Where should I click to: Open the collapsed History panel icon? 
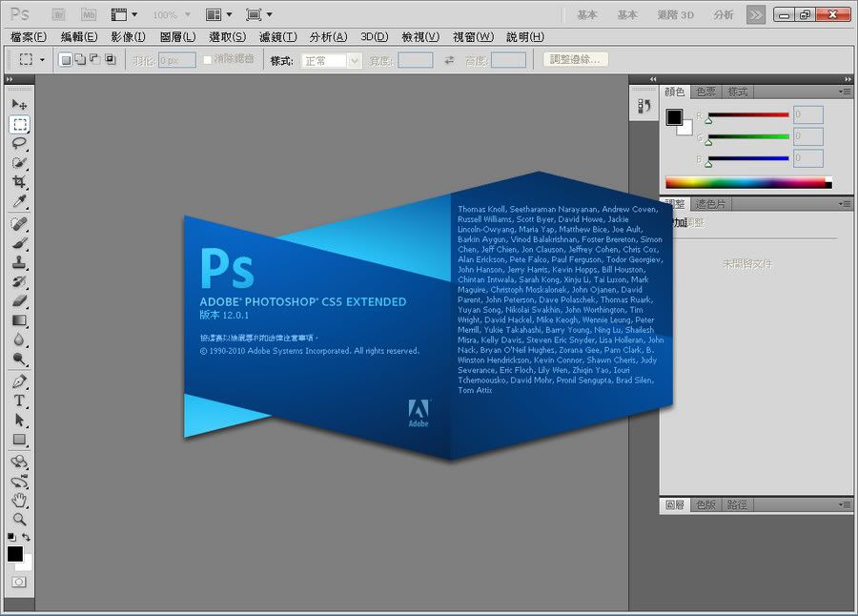point(644,106)
